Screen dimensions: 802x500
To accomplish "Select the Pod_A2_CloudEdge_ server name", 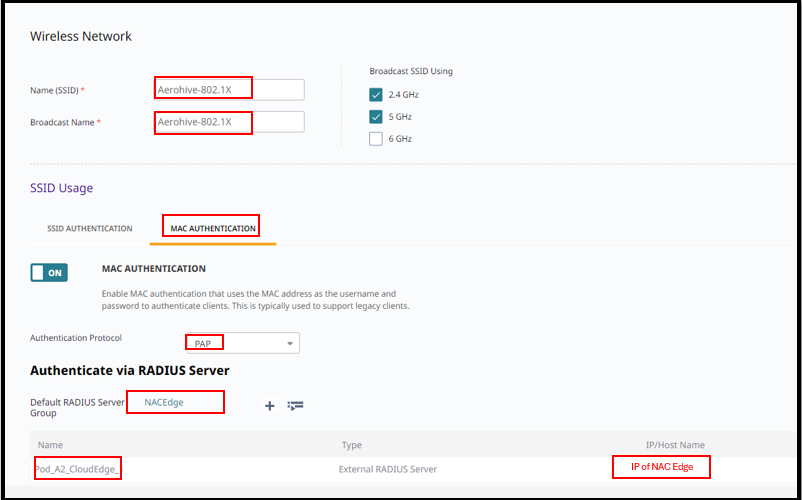I will [77, 469].
